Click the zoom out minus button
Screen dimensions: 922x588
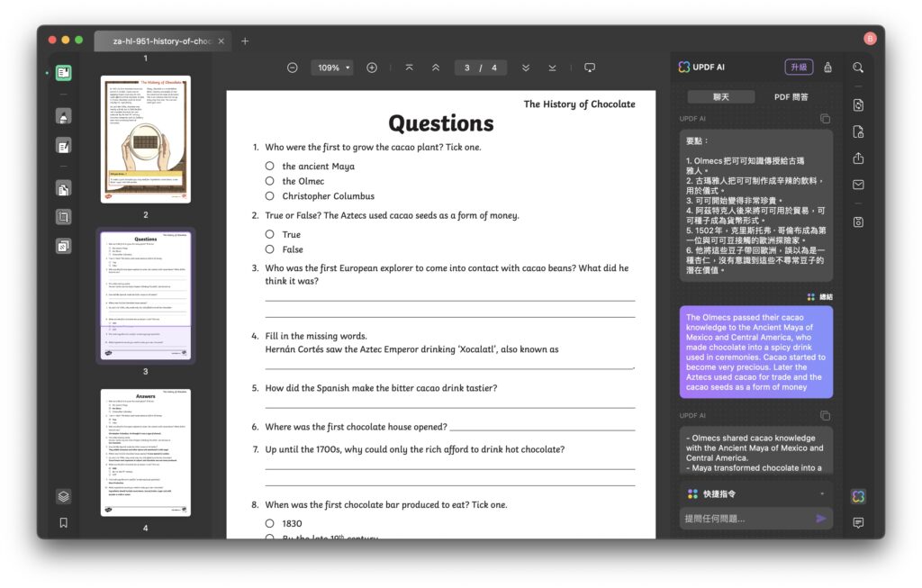click(x=293, y=68)
